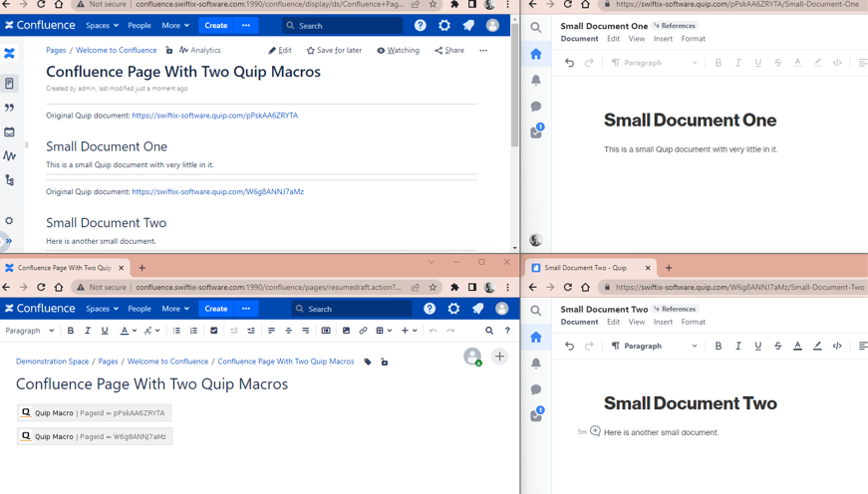Open Insert menu in Small Document Two Quip

click(x=663, y=322)
